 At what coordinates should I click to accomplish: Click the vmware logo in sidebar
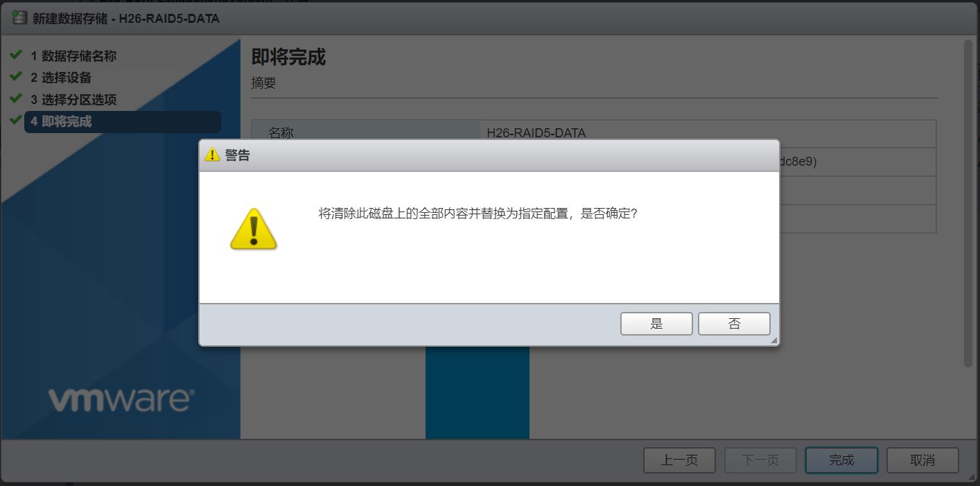[121, 400]
